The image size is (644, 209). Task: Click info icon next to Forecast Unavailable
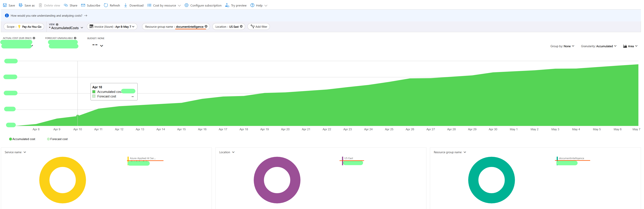[x=75, y=38]
